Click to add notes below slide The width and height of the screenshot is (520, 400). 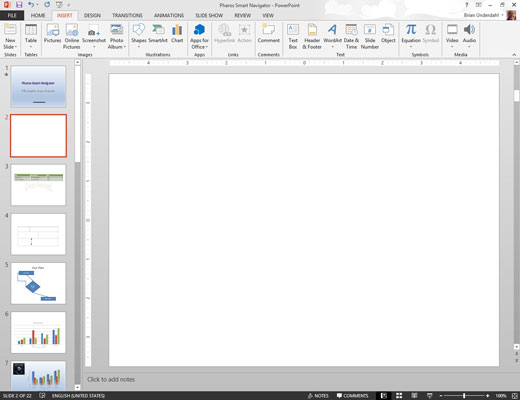(111, 379)
